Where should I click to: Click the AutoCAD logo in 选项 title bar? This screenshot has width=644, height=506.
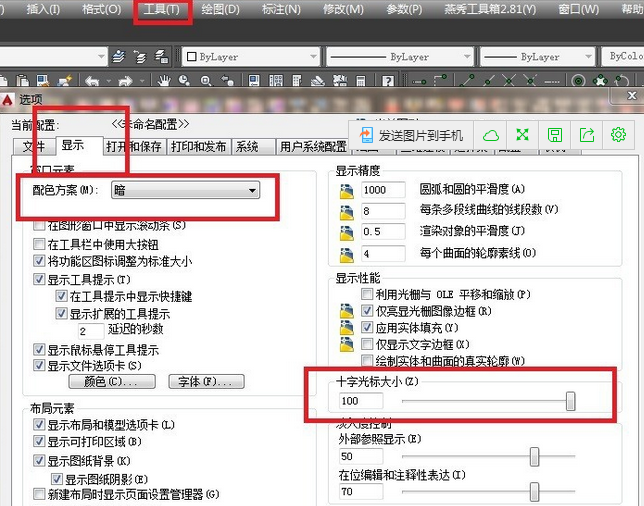(x=9, y=99)
